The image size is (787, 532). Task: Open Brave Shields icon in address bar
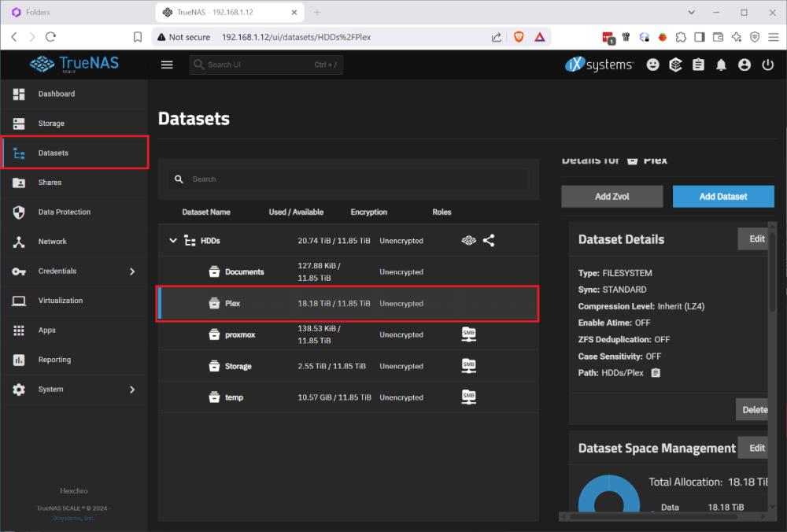coord(519,37)
